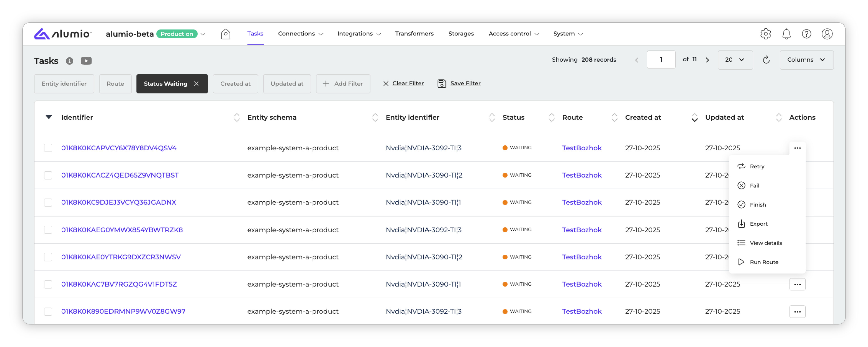
Task: Open the notifications bell
Action: coord(786,34)
